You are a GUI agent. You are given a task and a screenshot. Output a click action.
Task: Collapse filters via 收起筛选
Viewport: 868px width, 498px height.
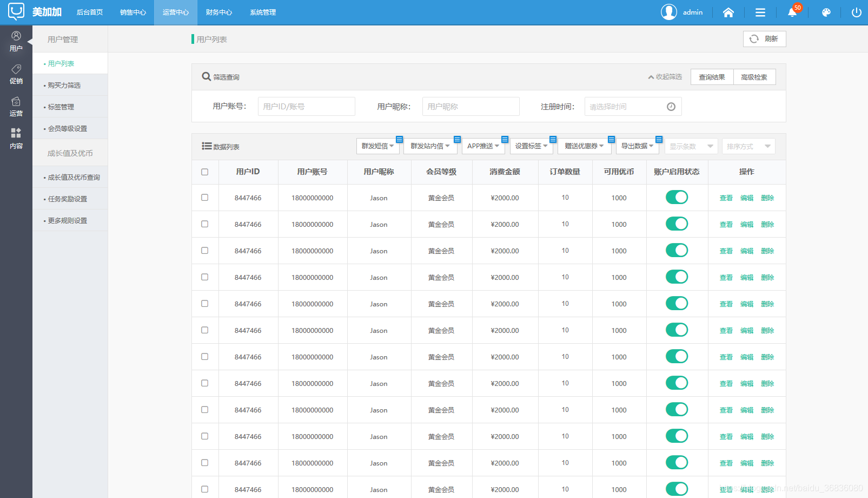pyautogui.click(x=665, y=77)
